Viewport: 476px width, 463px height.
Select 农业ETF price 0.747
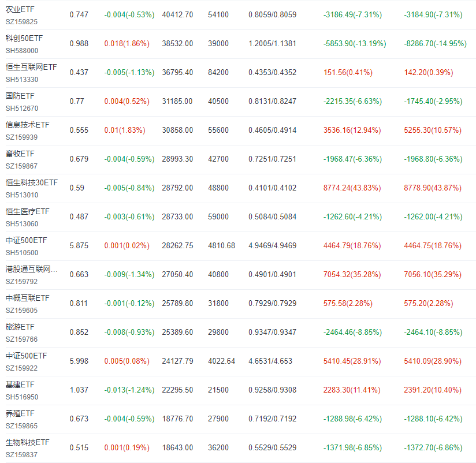[79, 14]
